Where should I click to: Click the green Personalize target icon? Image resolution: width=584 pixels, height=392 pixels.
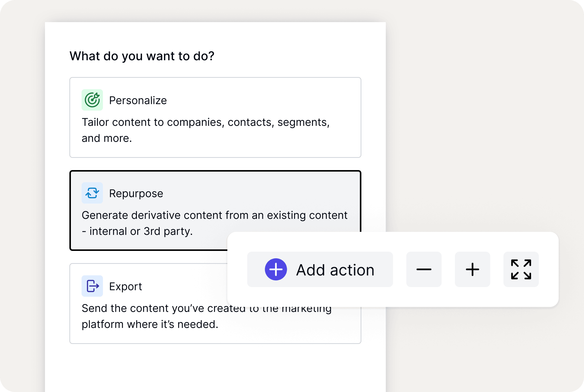(92, 100)
